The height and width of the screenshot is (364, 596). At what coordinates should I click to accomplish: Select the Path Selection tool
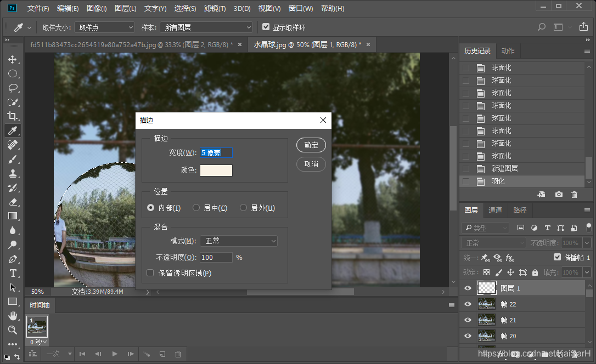point(13,287)
